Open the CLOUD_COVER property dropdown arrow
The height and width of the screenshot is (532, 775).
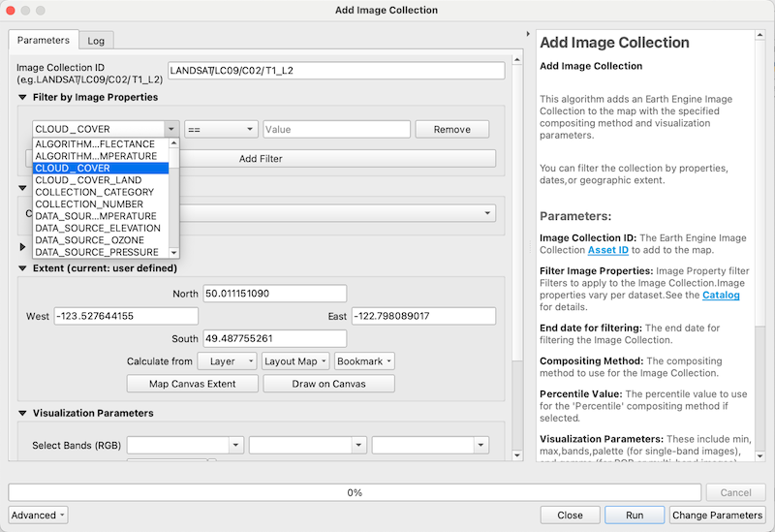(x=171, y=129)
